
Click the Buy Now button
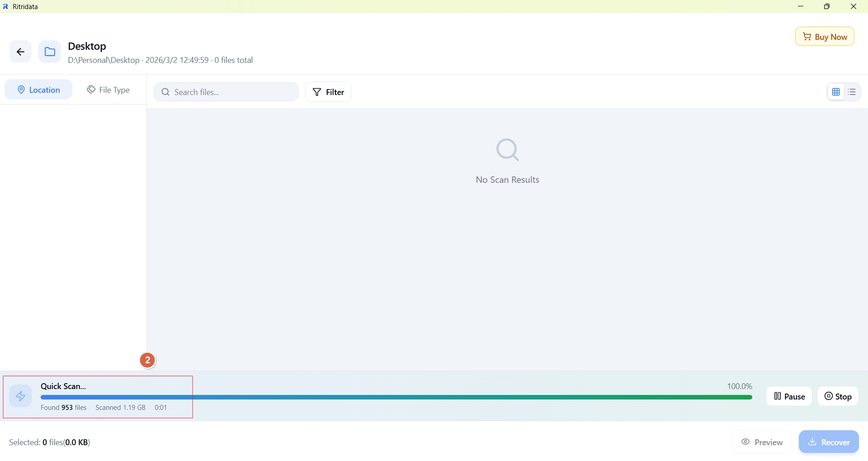point(825,37)
